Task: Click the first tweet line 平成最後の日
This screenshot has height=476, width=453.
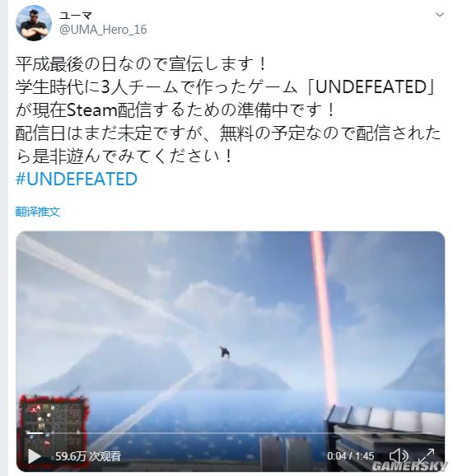Action: point(141,63)
